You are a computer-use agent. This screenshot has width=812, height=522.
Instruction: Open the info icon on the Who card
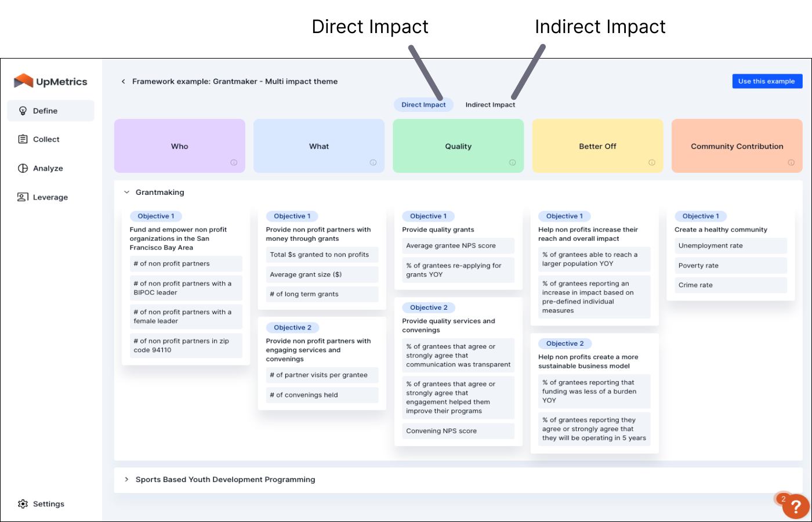(234, 163)
